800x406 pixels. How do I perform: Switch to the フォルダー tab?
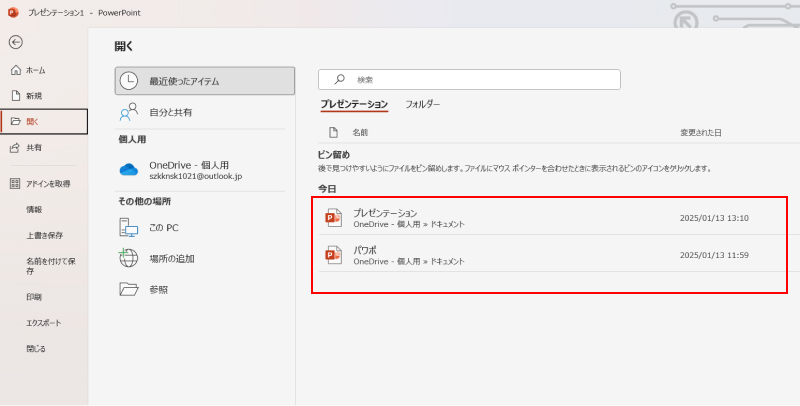click(422, 105)
